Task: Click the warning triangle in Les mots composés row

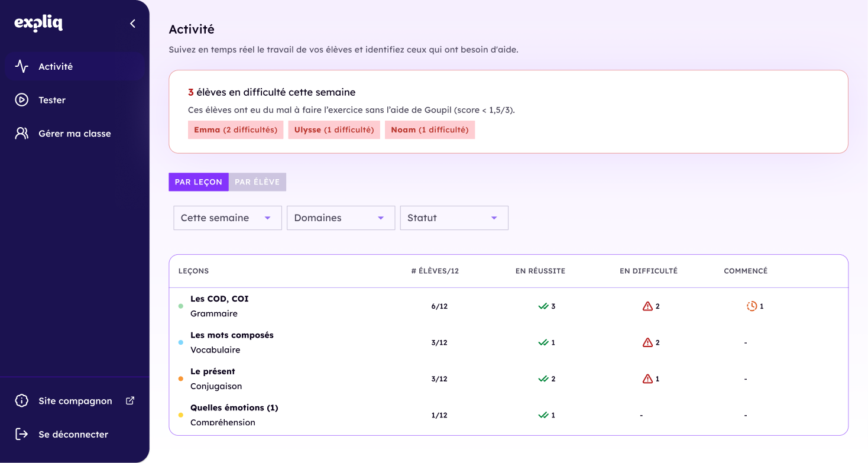Action: coord(647,342)
